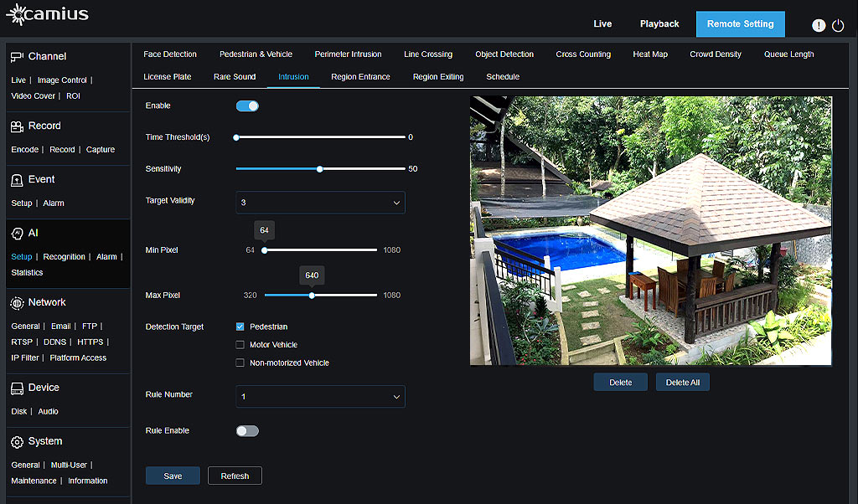Expand the Rule Number dropdown
The image size is (858, 504).
[x=320, y=397]
